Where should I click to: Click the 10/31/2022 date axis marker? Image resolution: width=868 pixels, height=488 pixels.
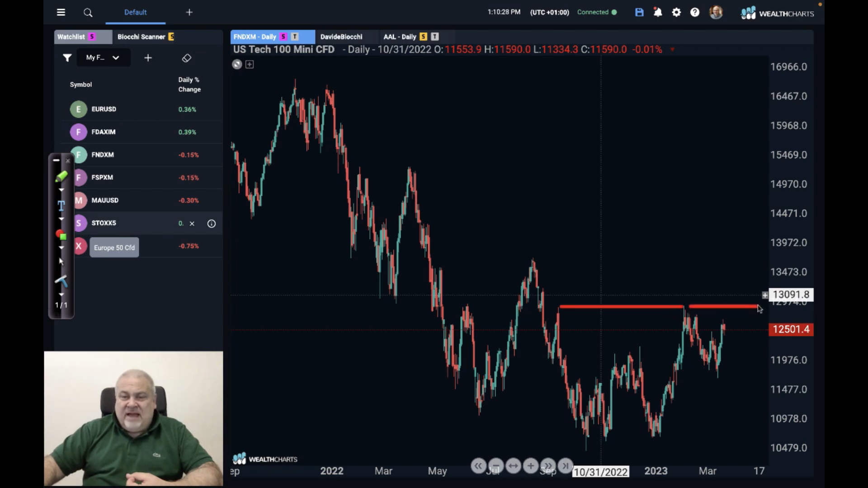601,472
